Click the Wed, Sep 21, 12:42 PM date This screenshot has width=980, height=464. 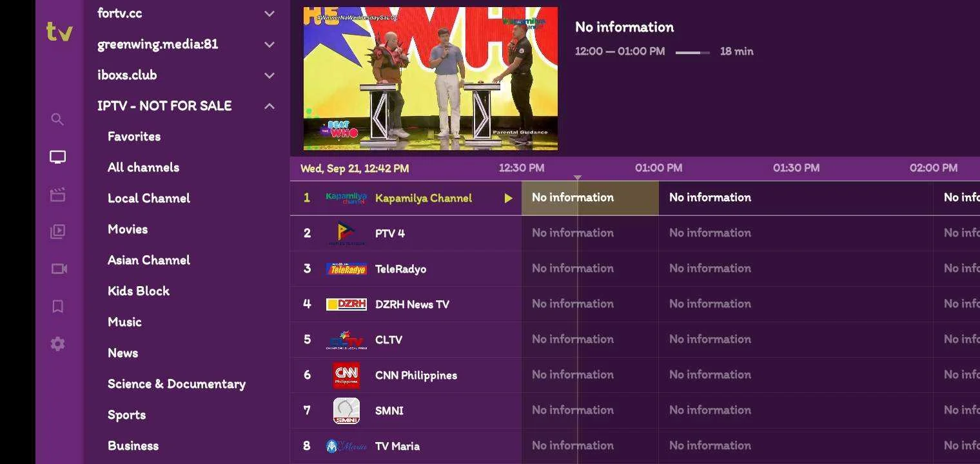[355, 169]
